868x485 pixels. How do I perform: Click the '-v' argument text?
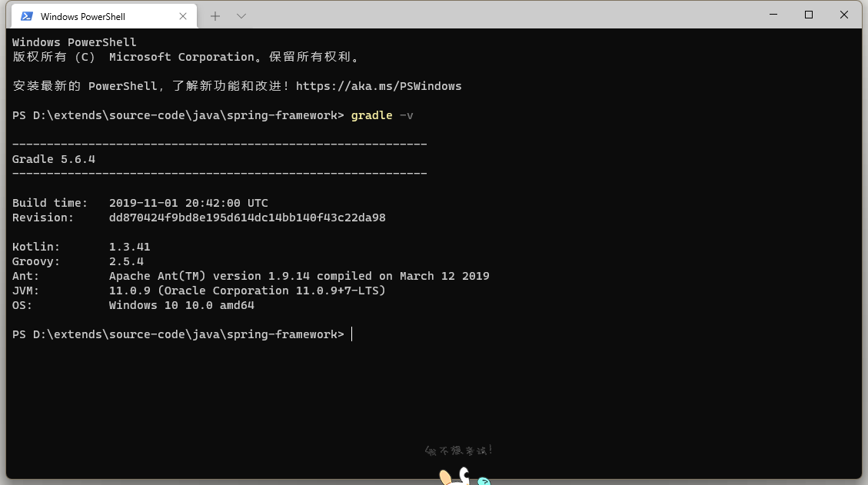coord(406,115)
